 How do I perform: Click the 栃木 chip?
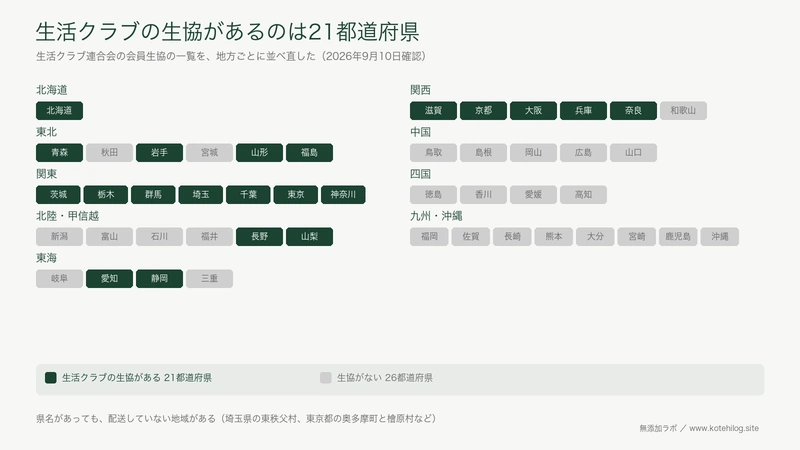coord(106,194)
